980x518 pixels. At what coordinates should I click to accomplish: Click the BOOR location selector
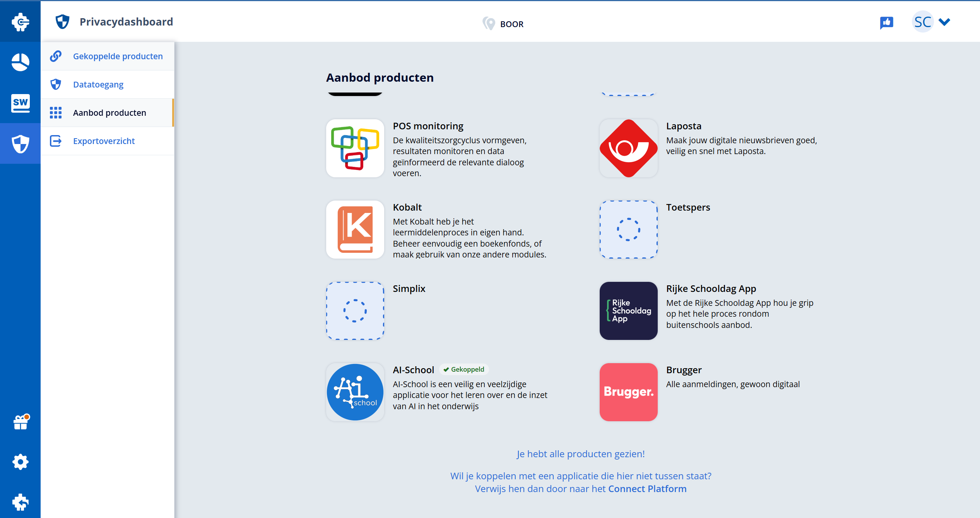503,24
